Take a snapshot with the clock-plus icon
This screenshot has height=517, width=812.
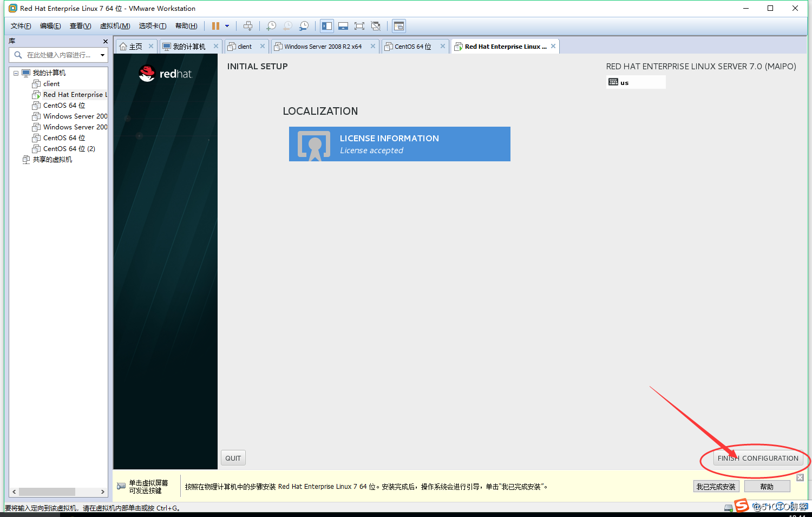pos(271,26)
